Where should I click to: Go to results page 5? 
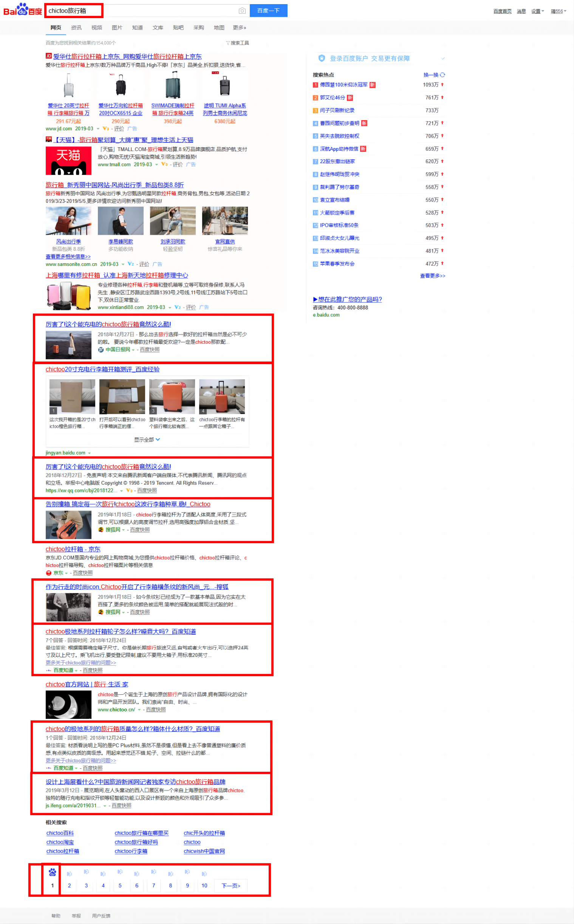[120, 885]
